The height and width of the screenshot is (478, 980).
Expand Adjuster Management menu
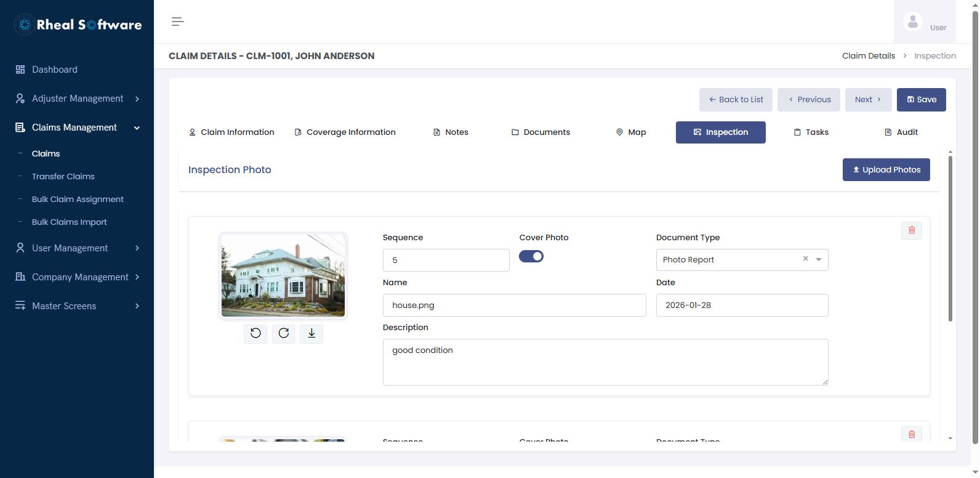(x=77, y=99)
